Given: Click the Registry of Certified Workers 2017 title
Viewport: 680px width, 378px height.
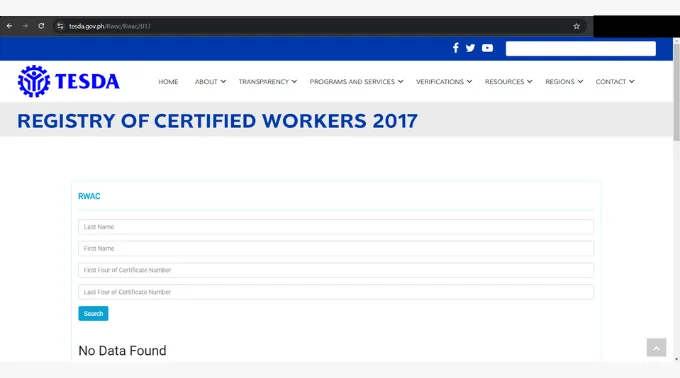Looking at the screenshot, I should point(217,121).
